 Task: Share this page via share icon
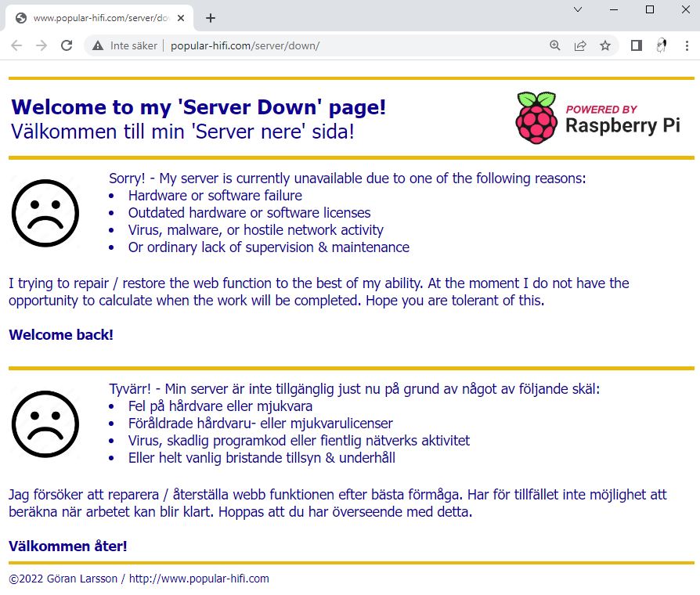point(580,45)
